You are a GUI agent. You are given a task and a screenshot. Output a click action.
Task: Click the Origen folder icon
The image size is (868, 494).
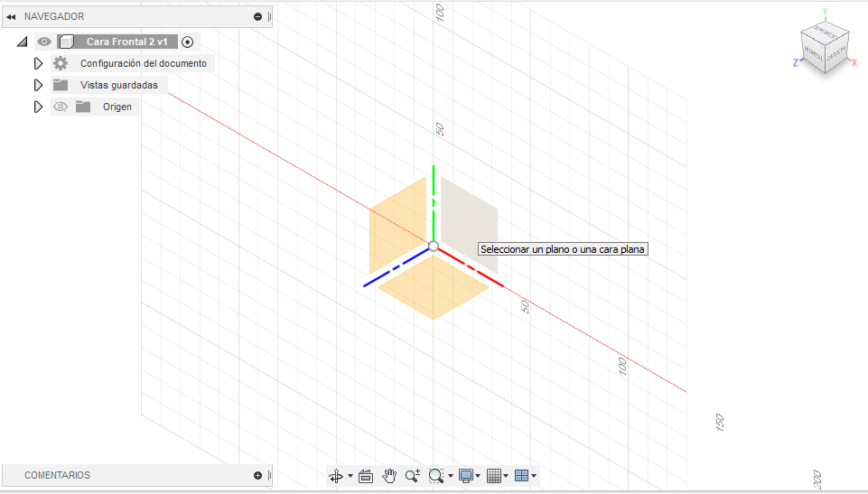pos(83,107)
